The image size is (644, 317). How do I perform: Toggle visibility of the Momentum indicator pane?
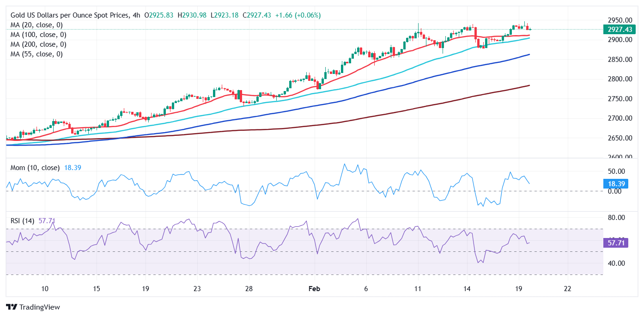[x=35, y=168]
